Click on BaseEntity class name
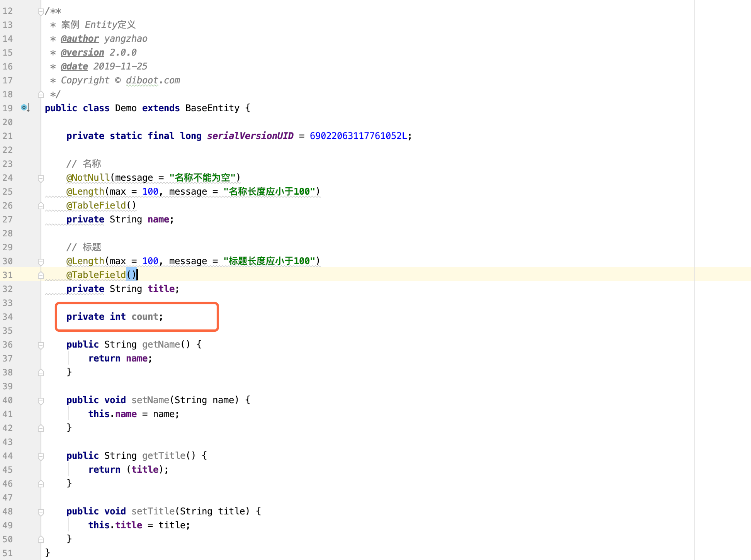Screen dimensions: 751x560 point(212,108)
